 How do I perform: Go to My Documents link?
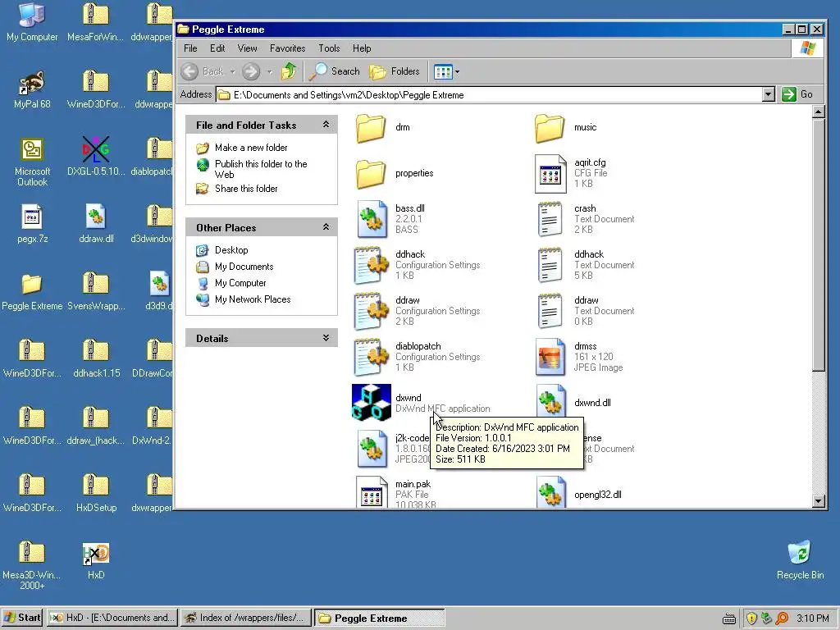coord(244,267)
